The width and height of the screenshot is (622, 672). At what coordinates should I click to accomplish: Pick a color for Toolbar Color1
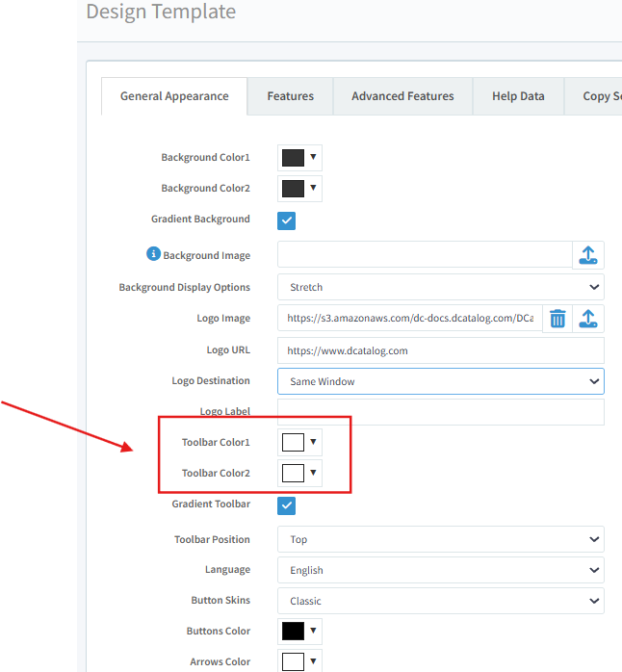(299, 443)
